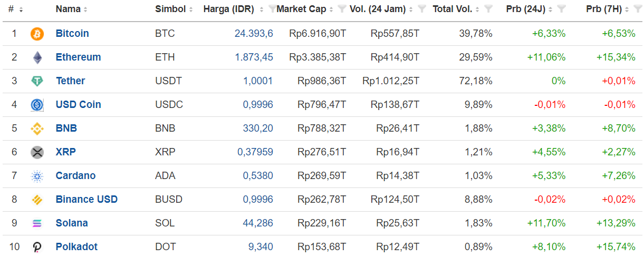Image resolution: width=644 pixels, height=257 pixels.
Task: Click the Bitcoin coin logo icon
Action: pos(37,34)
